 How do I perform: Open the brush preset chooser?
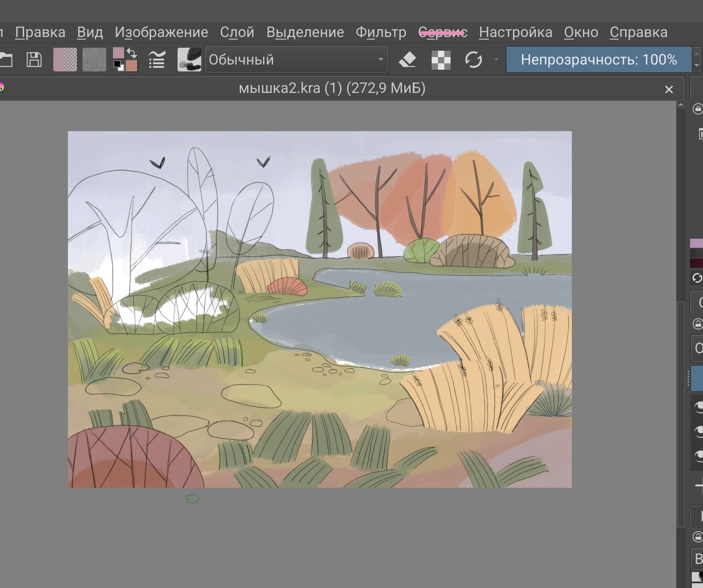pyautogui.click(x=189, y=59)
